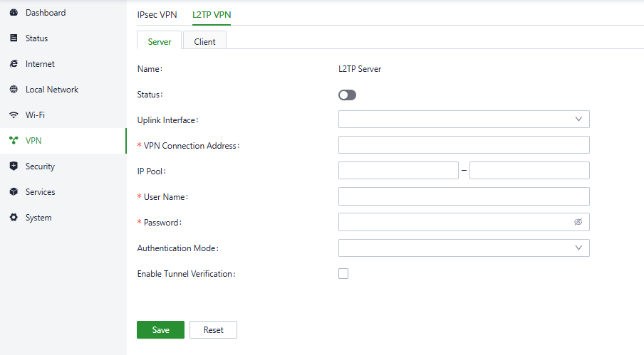
Task: Show password with the eye icon
Action: tap(578, 222)
